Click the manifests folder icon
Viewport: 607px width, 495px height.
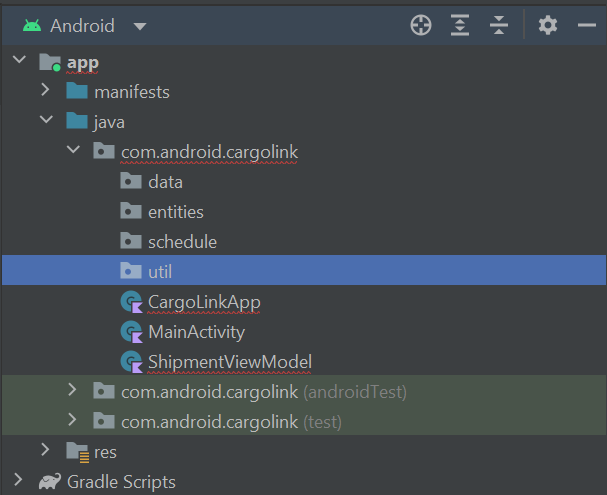tap(77, 91)
